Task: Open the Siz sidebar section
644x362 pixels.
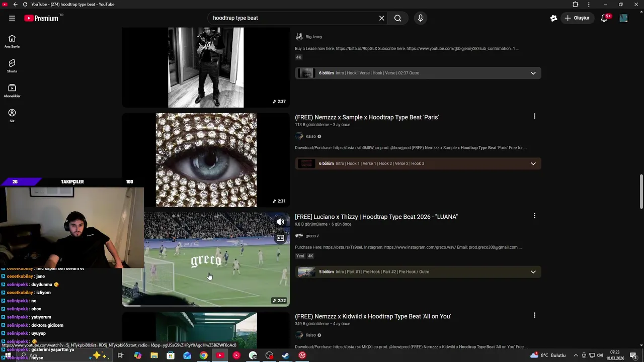Action: [12, 116]
